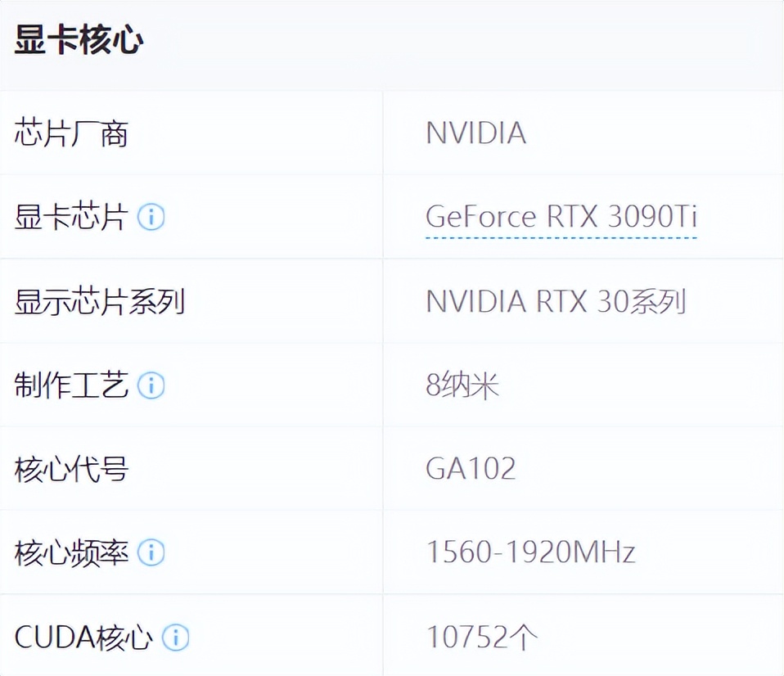Open the 核心频率 info tooltip icon
Viewport: 784px width, 676px height.
coord(151,553)
